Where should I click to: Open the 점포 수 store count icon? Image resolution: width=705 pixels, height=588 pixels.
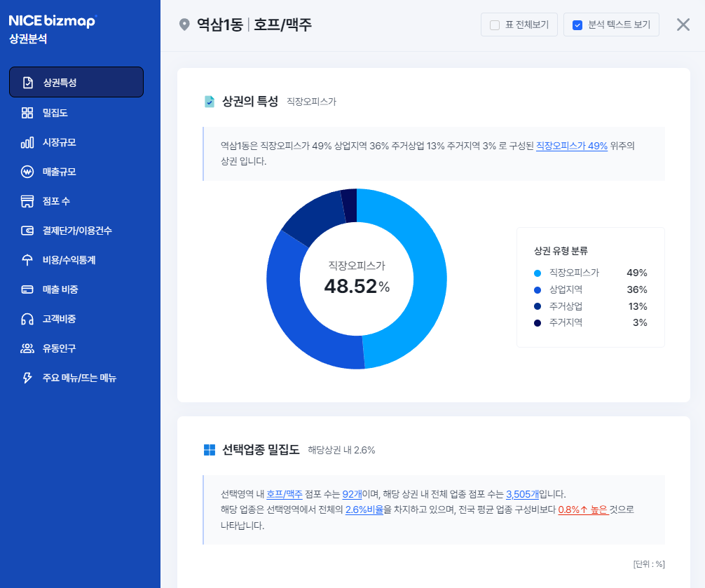point(28,201)
